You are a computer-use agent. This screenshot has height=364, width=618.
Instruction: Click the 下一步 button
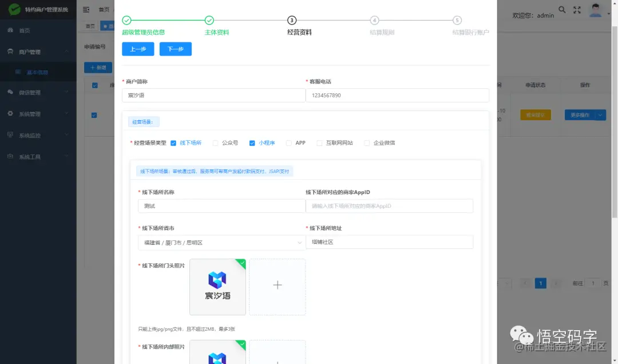coord(176,49)
